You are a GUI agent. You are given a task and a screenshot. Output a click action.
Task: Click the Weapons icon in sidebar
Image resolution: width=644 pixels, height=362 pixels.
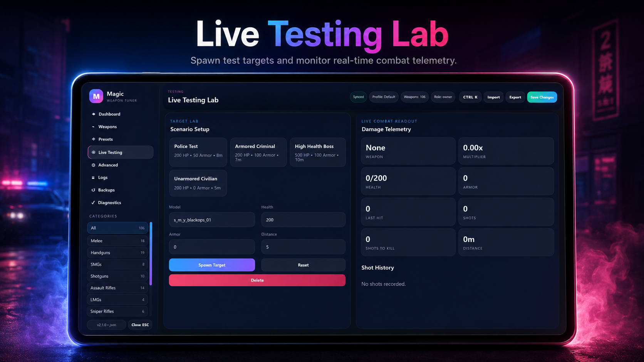pyautogui.click(x=93, y=127)
